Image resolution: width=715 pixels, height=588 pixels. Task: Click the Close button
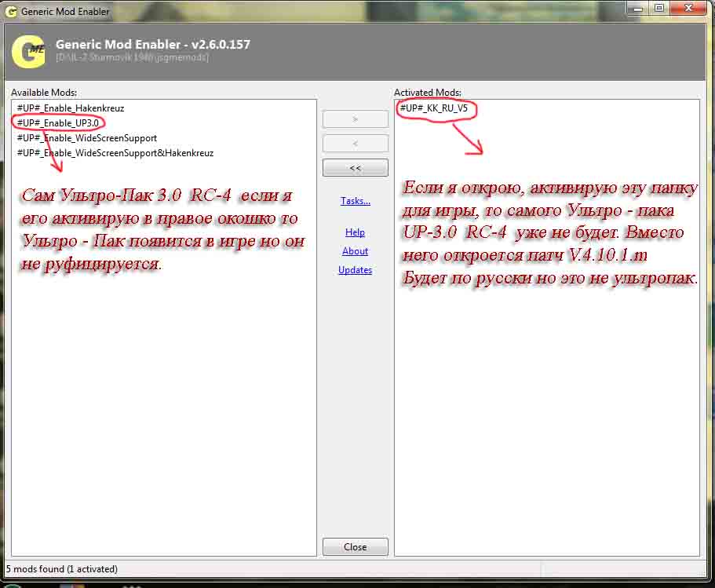[356, 547]
